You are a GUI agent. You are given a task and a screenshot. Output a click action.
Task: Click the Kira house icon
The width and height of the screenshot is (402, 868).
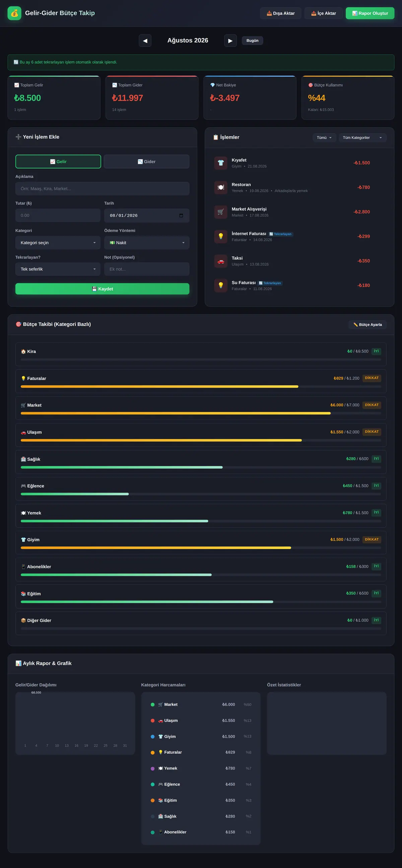click(23, 351)
